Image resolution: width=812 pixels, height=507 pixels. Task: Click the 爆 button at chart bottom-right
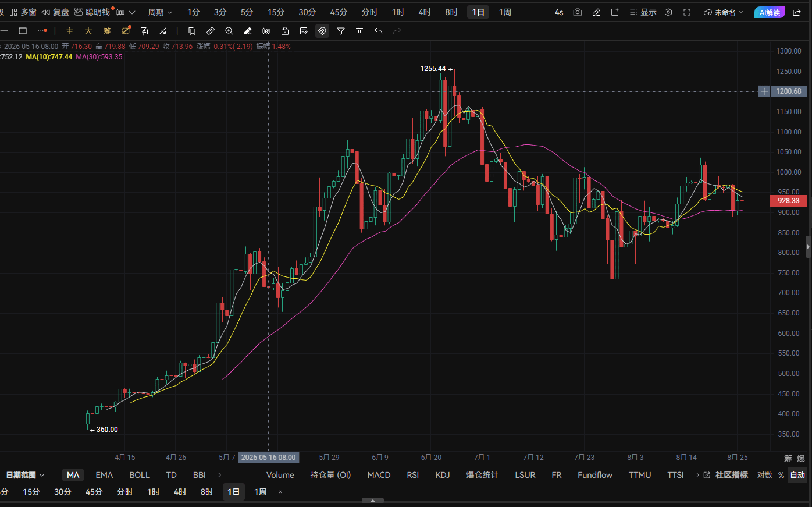click(x=802, y=459)
